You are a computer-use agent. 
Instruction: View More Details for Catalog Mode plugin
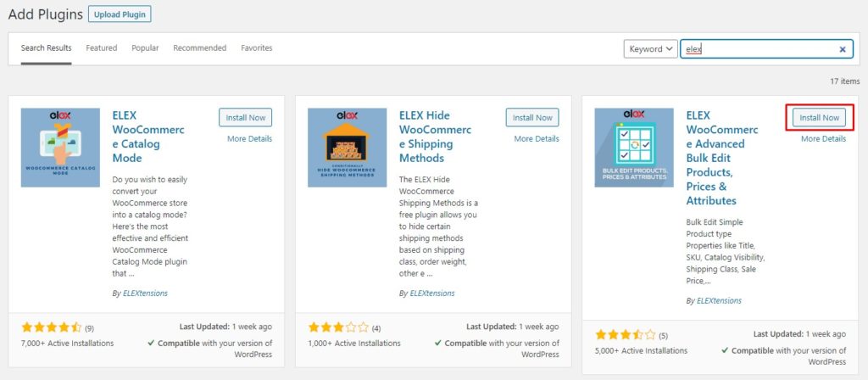250,139
